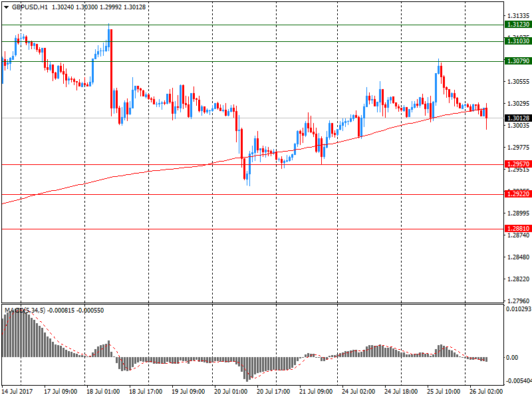Image resolution: width=532 pixels, height=399 pixels.
Task: Select the 1.31030 green resistance level label
Action: click(x=518, y=41)
